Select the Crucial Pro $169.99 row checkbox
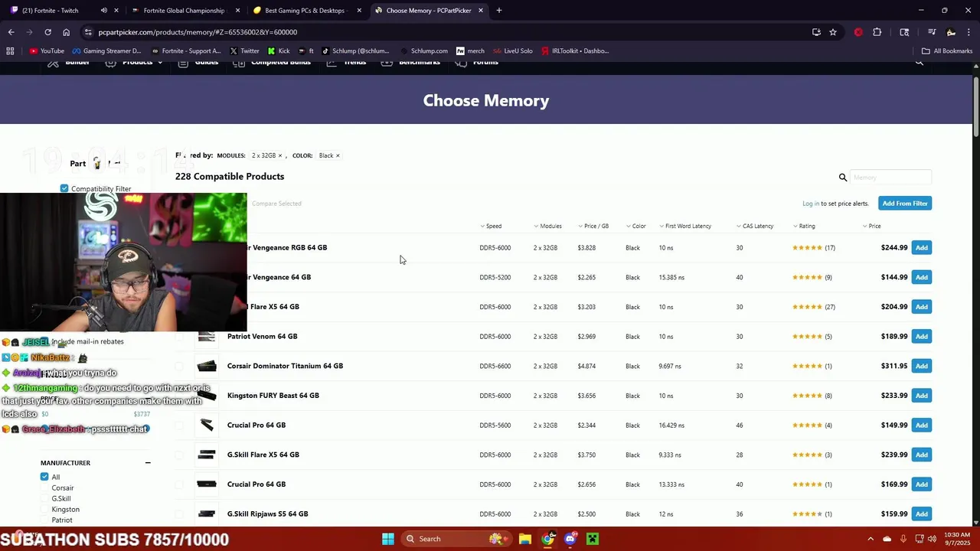 pos(179,484)
